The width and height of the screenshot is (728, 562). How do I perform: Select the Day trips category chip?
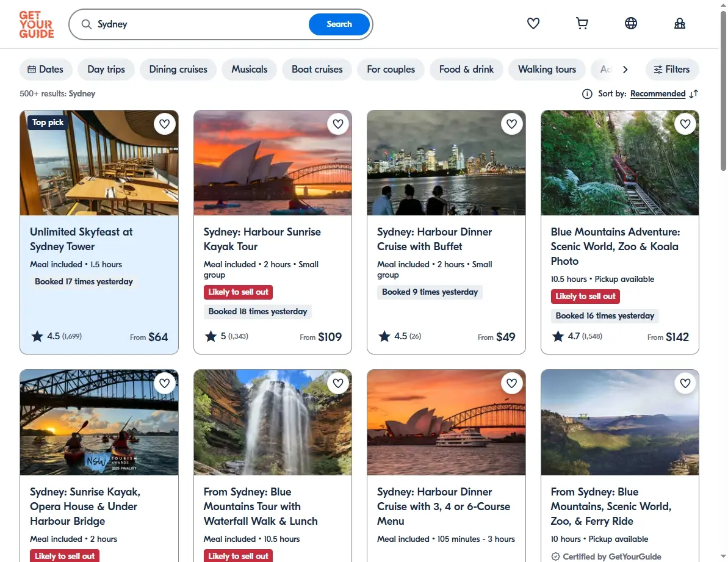(x=106, y=69)
